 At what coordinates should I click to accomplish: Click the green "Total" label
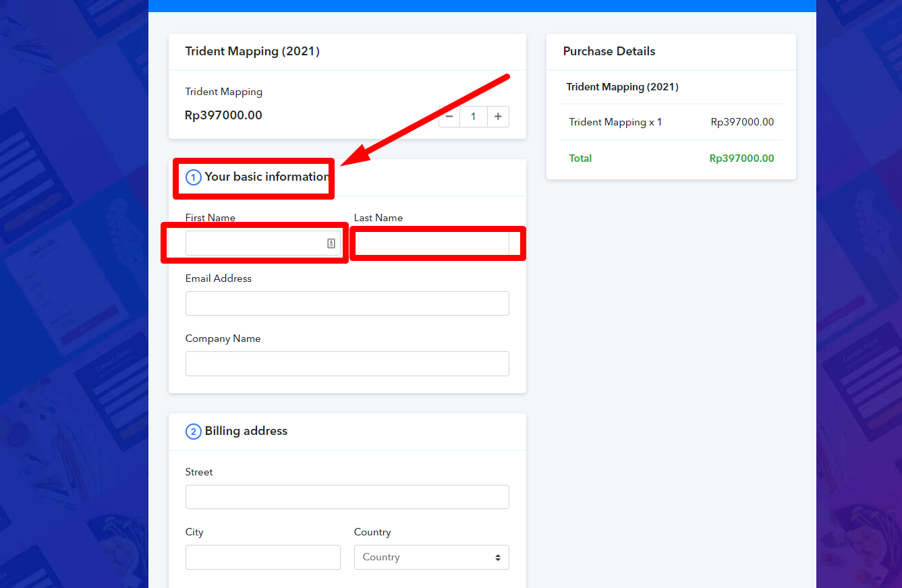click(580, 158)
